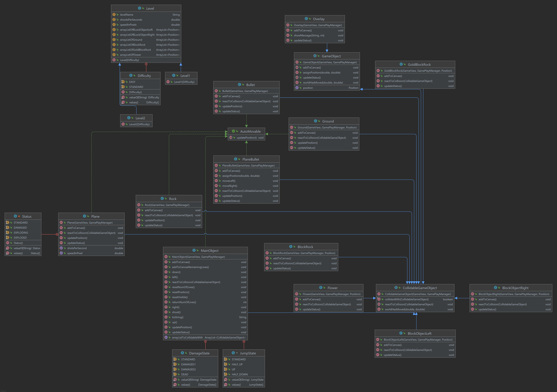Click the enum icon on the DamageState header
The width and height of the screenshot is (557, 392).
(x=182, y=353)
